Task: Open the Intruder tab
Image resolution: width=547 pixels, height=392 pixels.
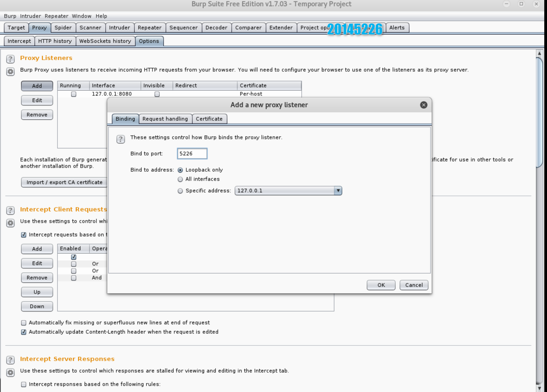Action: [x=119, y=28]
